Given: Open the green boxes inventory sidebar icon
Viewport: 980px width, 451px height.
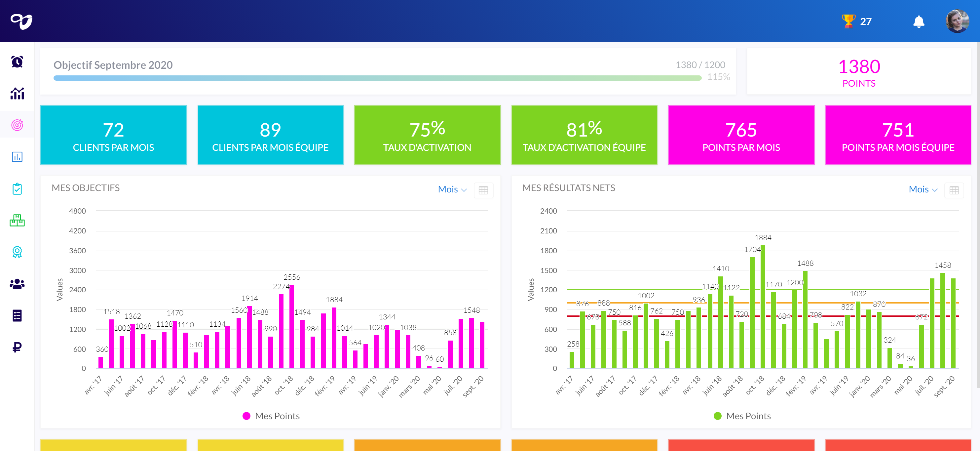Looking at the screenshot, I should coord(17,220).
